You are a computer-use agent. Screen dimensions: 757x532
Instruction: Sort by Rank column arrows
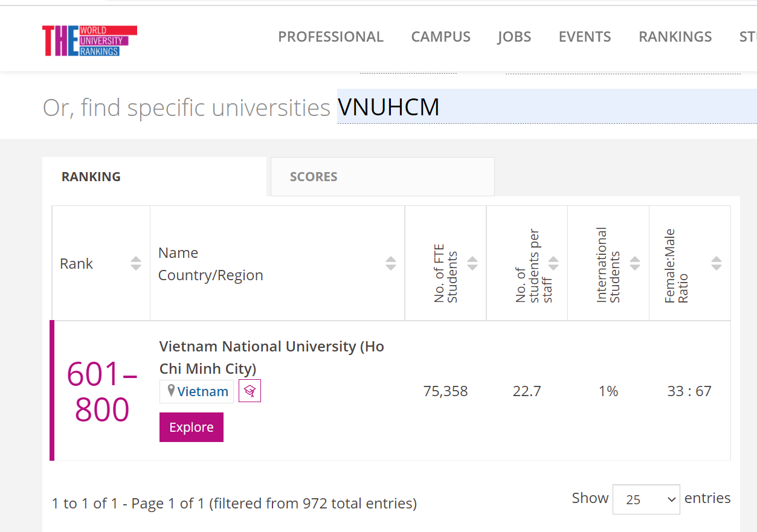point(136,263)
